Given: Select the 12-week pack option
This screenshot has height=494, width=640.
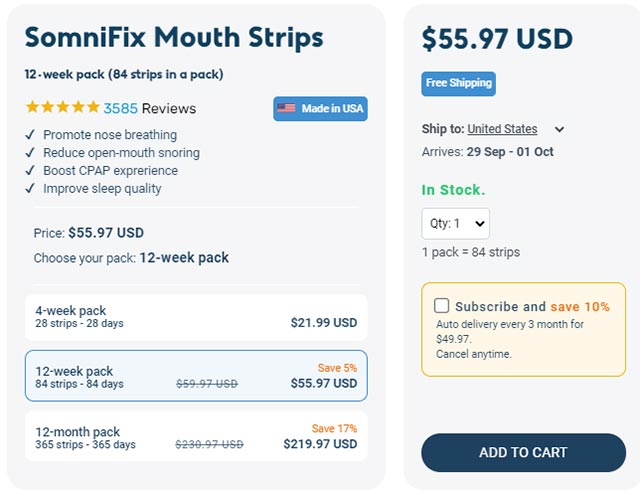Looking at the screenshot, I should [x=196, y=376].
